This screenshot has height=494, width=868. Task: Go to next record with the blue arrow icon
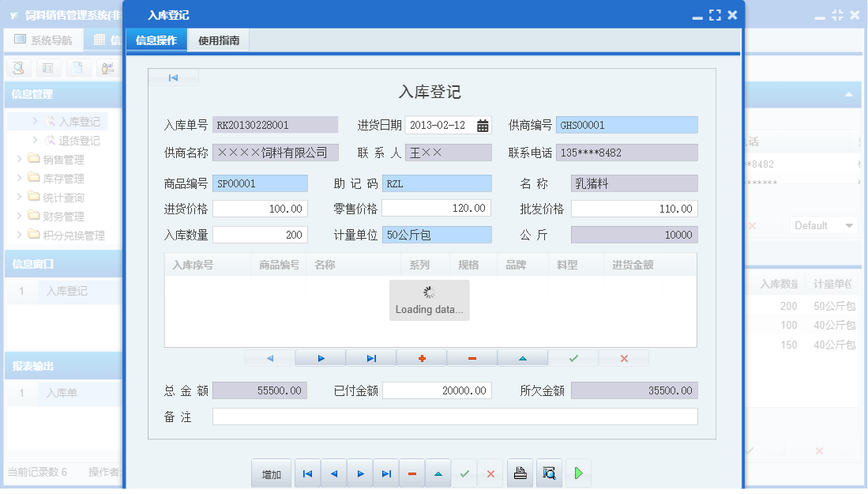click(x=359, y=473)
